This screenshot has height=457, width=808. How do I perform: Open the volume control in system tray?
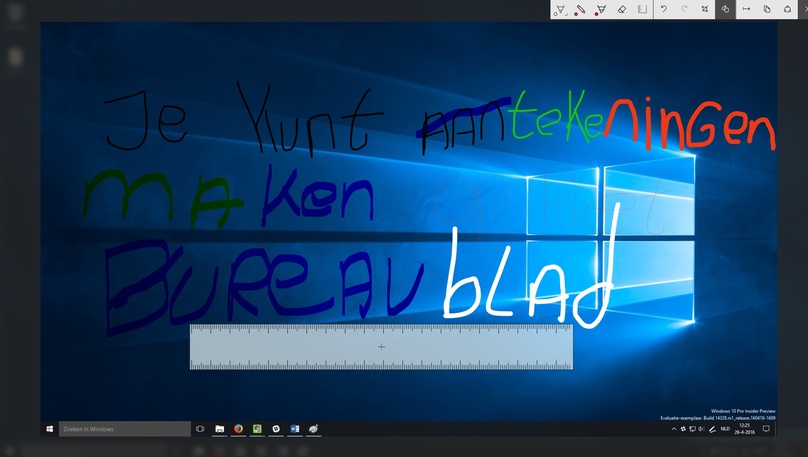point(701,429)
